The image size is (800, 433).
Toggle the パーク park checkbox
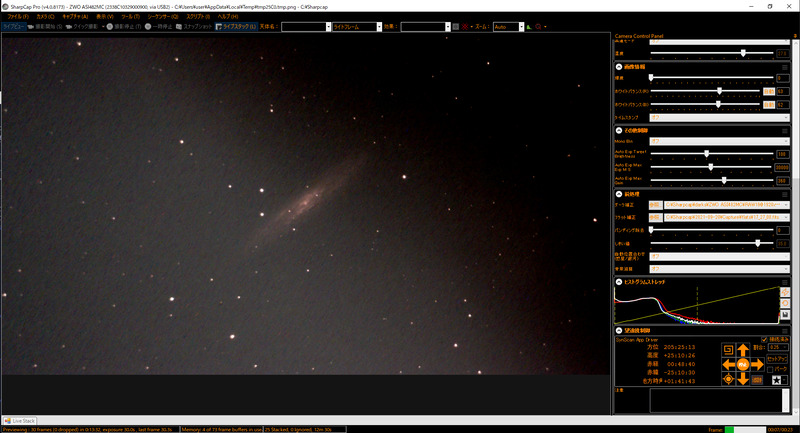[x=770, y=369]
